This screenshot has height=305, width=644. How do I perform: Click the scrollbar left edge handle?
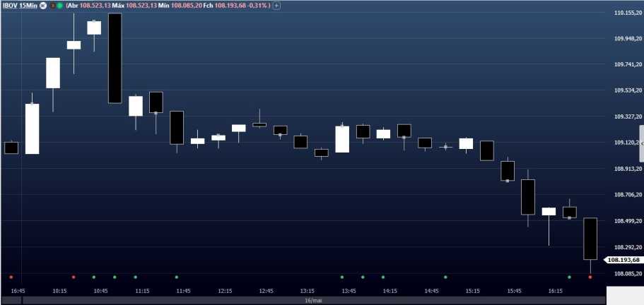(21, 300)
